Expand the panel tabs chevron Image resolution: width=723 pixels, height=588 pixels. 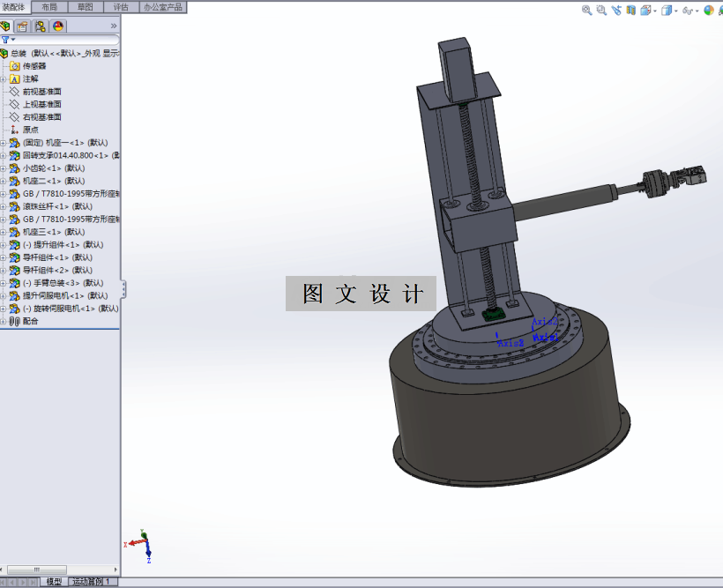coord(114,26)
